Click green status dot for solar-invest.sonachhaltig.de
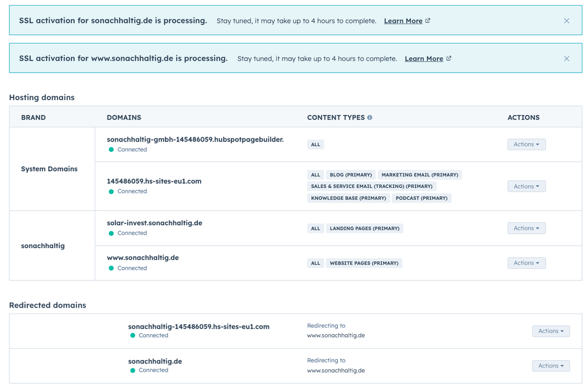 pos(111,233)
